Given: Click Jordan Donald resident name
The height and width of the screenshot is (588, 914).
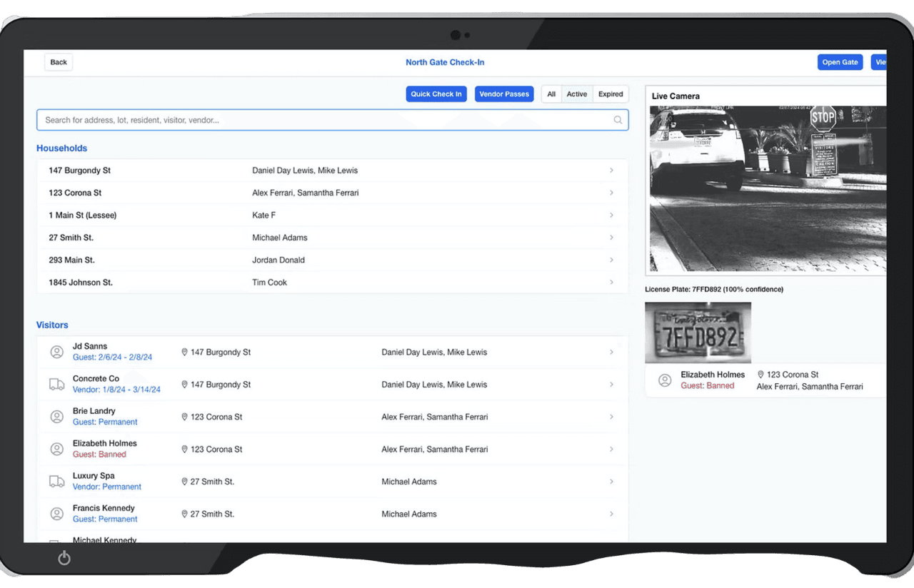Looking at the screenshot, I should [278, 260].
